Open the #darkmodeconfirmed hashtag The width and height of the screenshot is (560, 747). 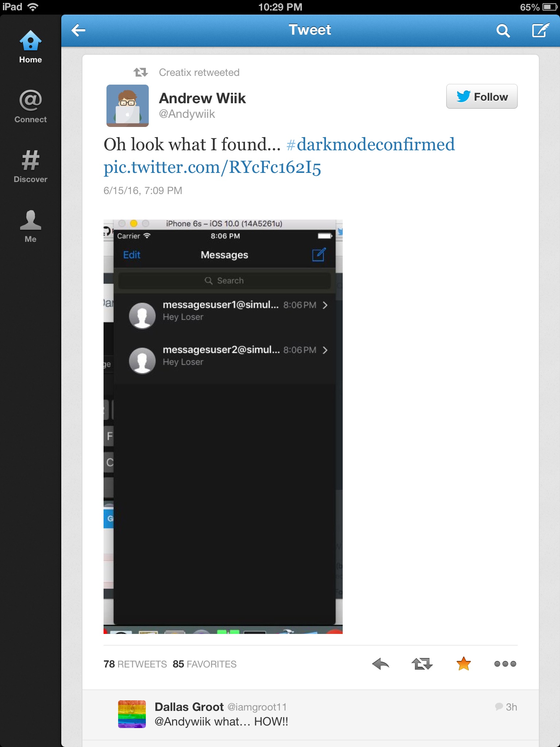click(371, 144)
